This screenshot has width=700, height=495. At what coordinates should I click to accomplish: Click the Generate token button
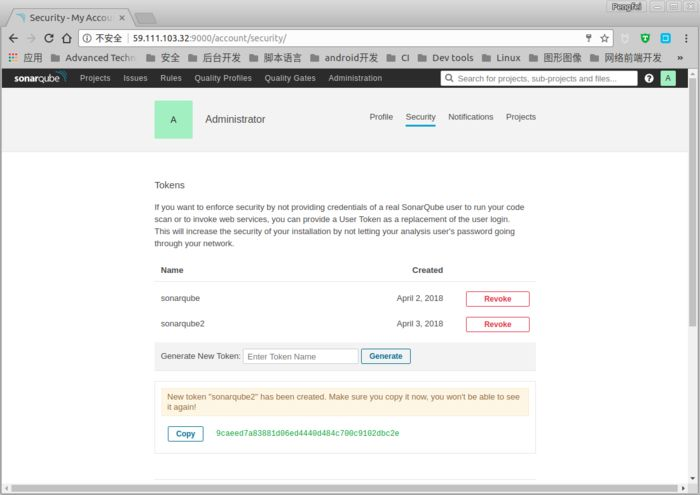pos(386,356)
